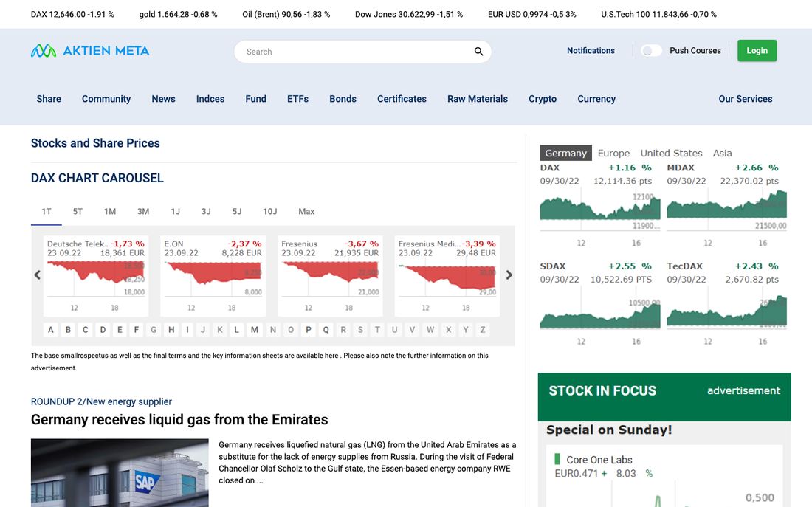The width and height of the screenshot is (812, 507).
Task: Open the News menu
Action: [163, 99]
